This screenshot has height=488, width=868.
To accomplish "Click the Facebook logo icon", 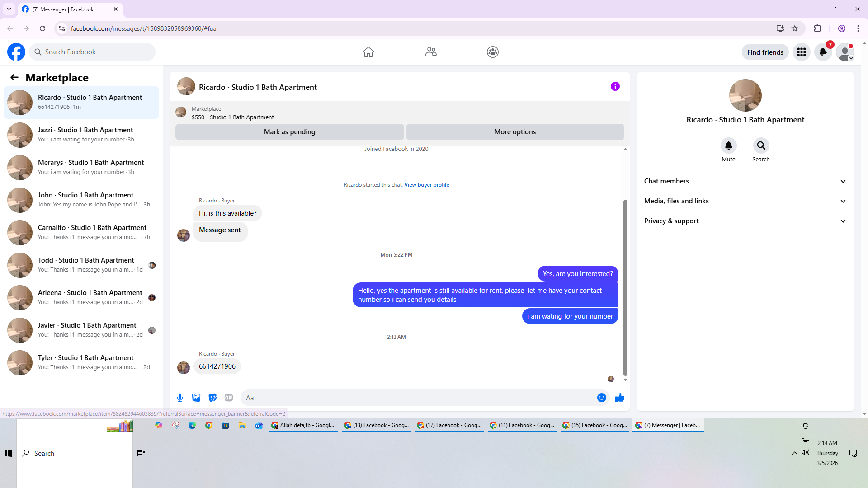I will (16, 52).
